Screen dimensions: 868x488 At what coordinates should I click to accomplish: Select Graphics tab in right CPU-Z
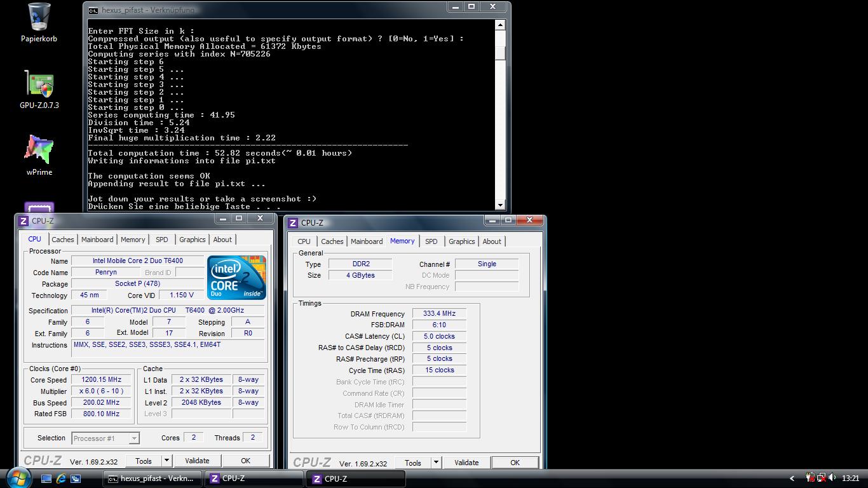tap(461, 241)
